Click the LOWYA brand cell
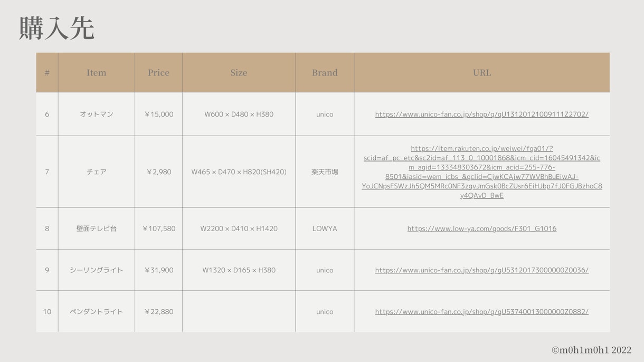This screenshot has height=362, width=644. pos(325,228)
